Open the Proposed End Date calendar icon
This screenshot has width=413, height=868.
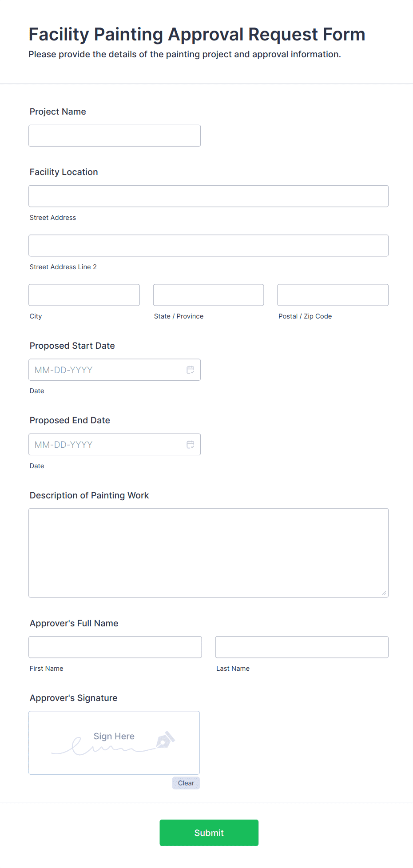[191, 444]
